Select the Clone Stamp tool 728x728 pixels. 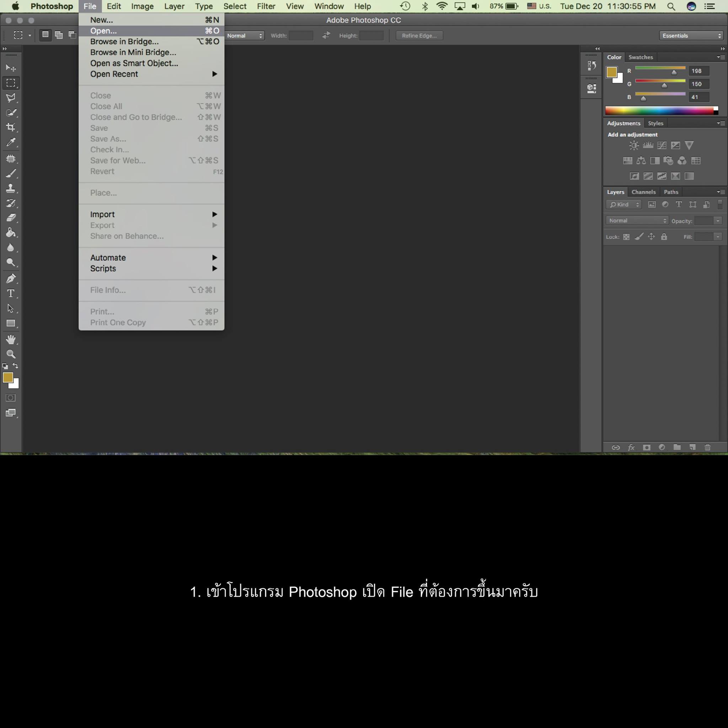tap(11, 188)
